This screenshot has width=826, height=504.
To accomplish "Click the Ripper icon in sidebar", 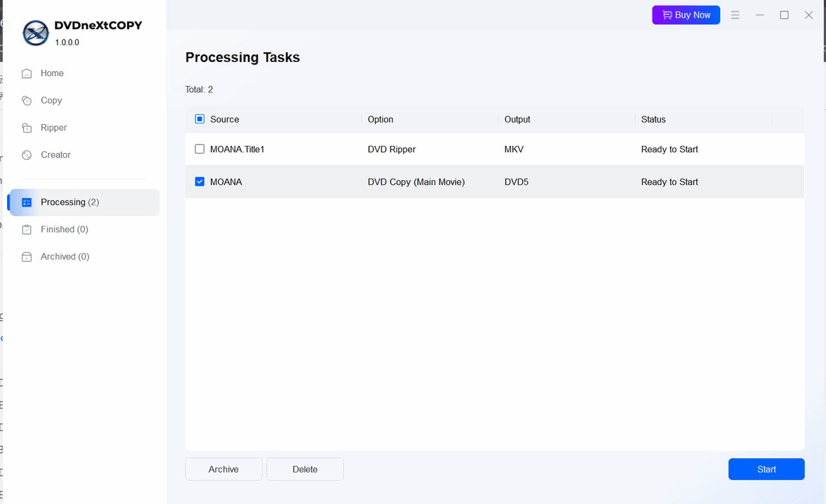I will coord(26,128).
